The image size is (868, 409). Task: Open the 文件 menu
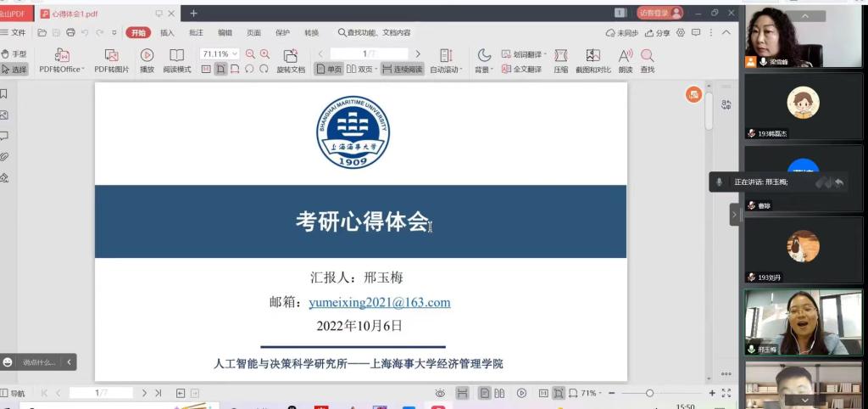click(14, 33)
